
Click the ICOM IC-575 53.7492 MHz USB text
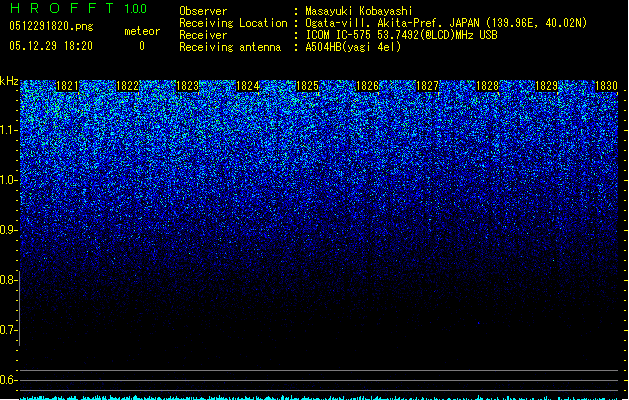click(x=402, y=35)
